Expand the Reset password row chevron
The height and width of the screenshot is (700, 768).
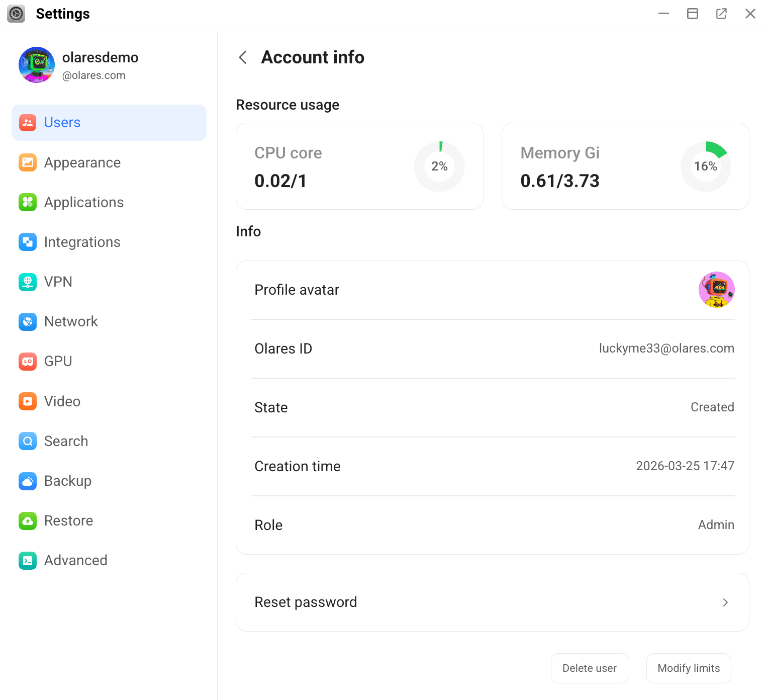pyautogui.click(x=725, y=602)
